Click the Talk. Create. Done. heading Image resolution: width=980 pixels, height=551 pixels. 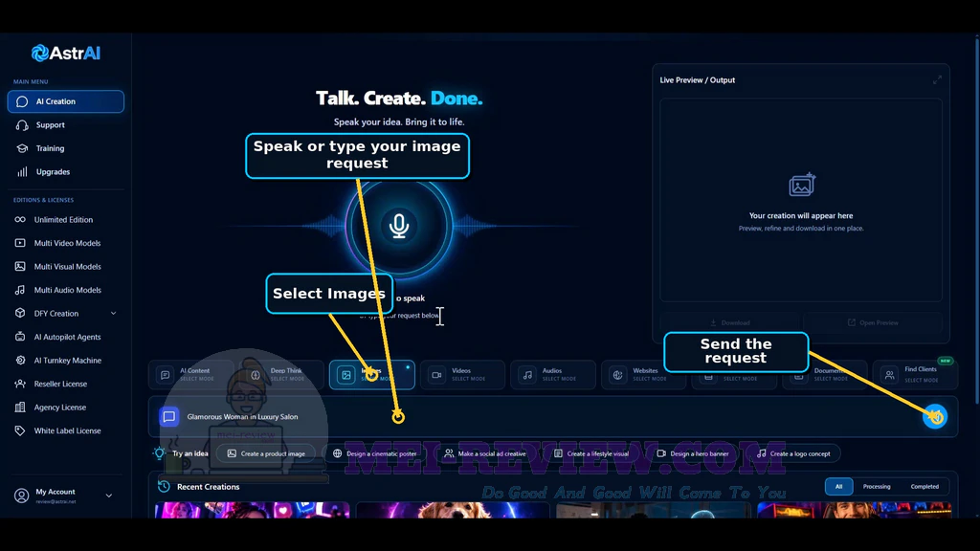399,99
